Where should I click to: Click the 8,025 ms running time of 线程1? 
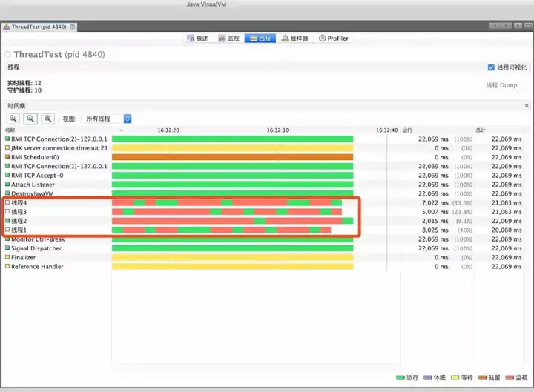435,230
